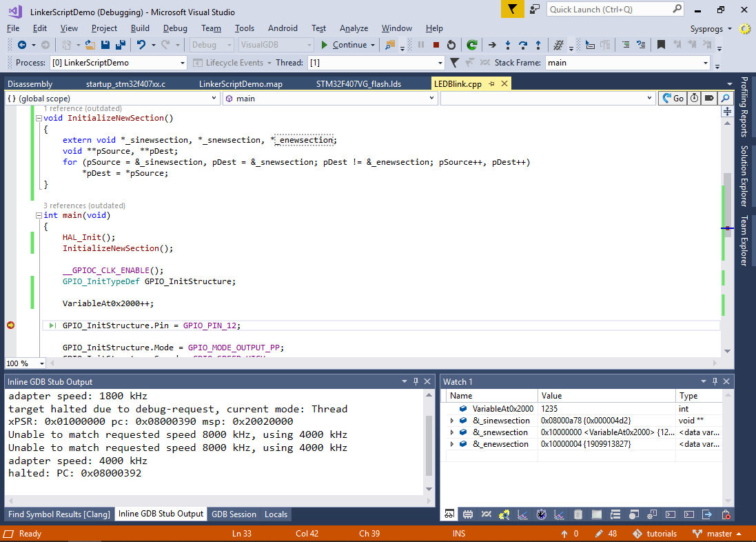Image resolution: width=756 pixels, height=542 pixels.
Task: Expand the &_sinewsection watch entry
Action: [x=452, y=421]
